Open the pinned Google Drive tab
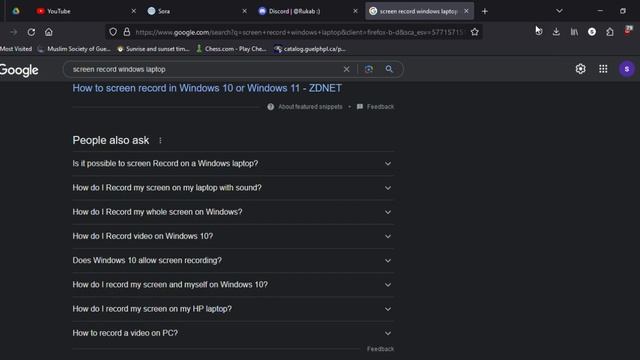Screen dimensions: 640x360 pos(16,11)
